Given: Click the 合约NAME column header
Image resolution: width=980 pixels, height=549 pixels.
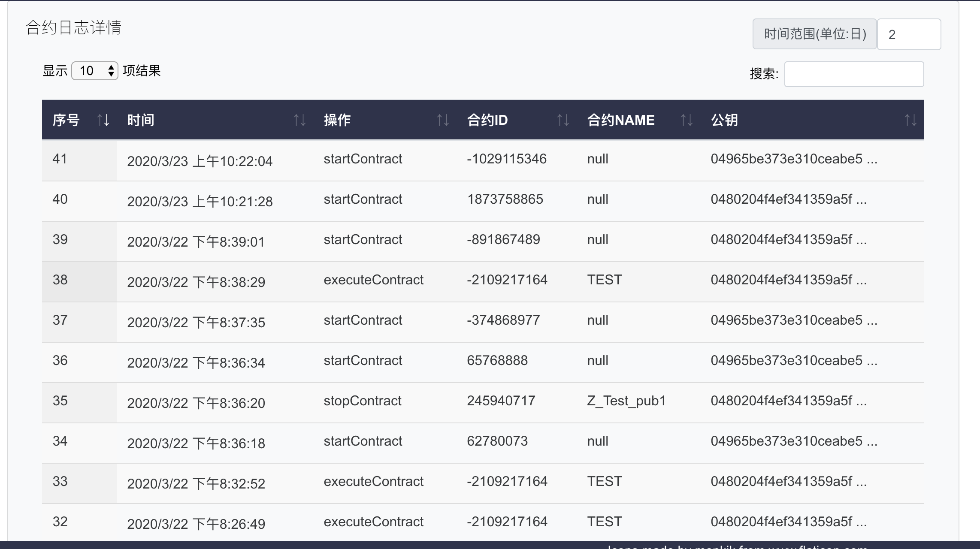Looking at the screenshot, I should [620, 120].
